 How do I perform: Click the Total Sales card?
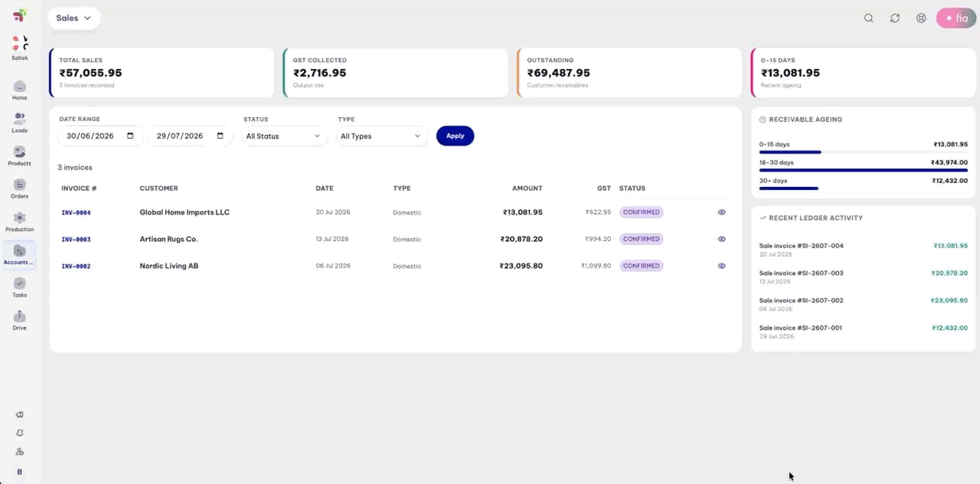click(161, 73)
